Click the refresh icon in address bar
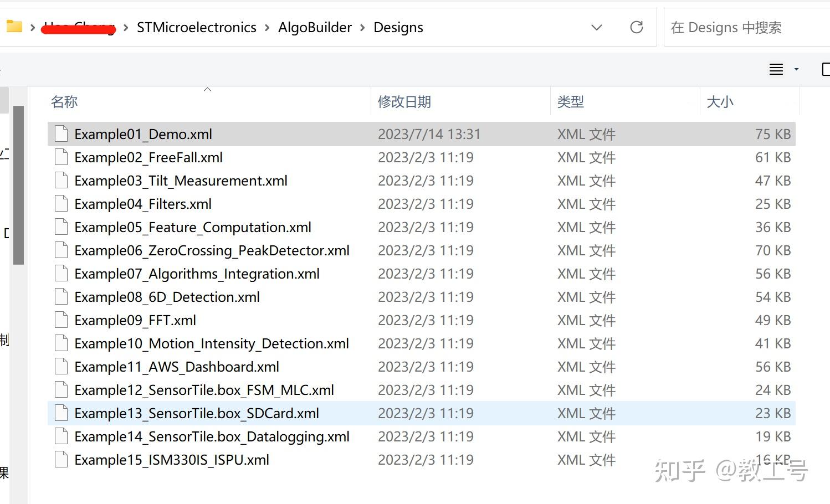This screenshot has height=504, width=830. (637, 27)
